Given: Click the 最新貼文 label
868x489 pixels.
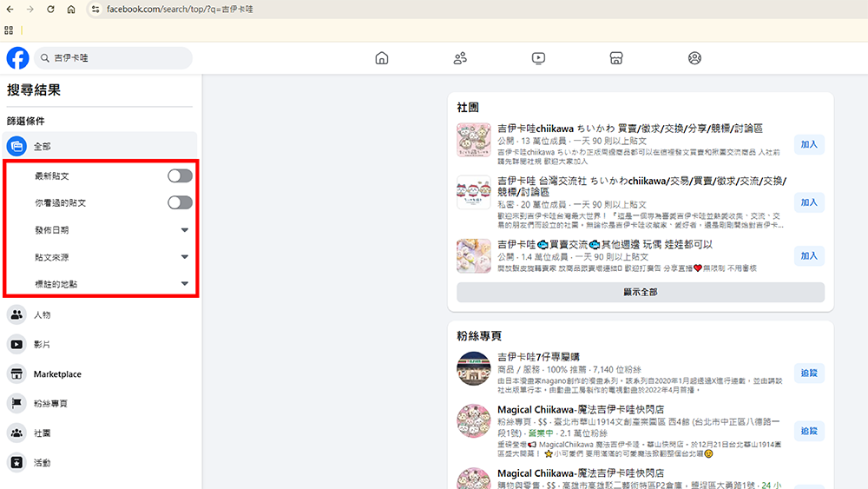Looking at the screenshot, I should tap(51, 176).
